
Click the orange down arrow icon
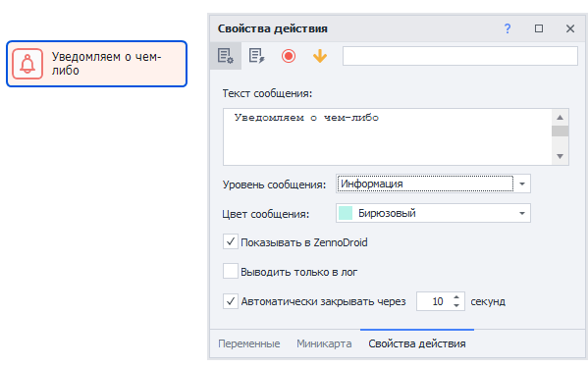coord(320,56)
